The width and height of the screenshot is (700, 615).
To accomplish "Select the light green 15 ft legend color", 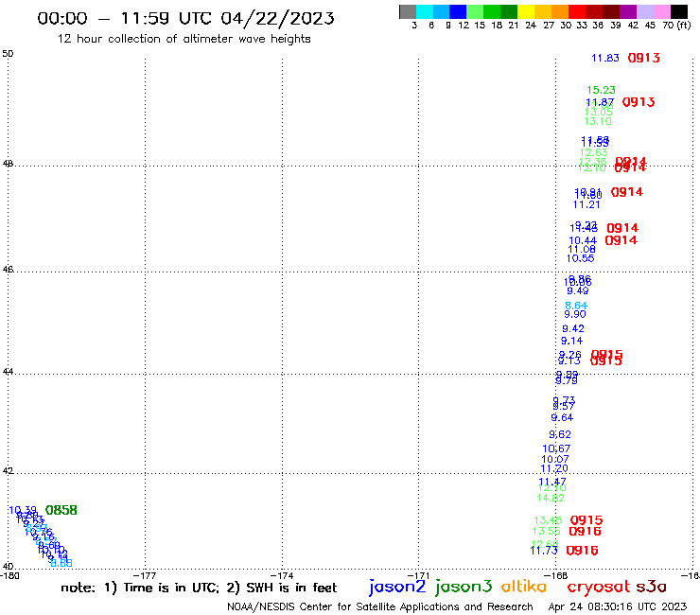I will [x=475, y=11].
